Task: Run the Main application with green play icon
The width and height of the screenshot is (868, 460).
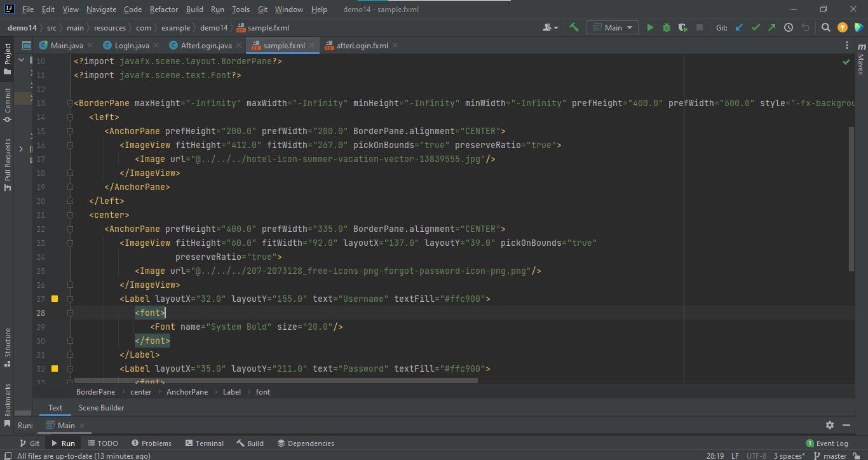Action: 650,27
